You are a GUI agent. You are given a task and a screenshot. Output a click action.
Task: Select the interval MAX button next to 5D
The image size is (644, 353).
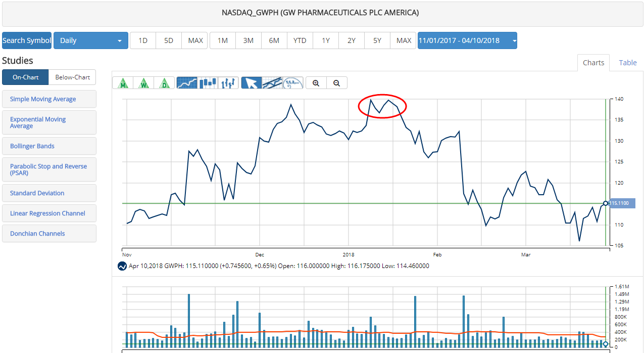(195, 40)
